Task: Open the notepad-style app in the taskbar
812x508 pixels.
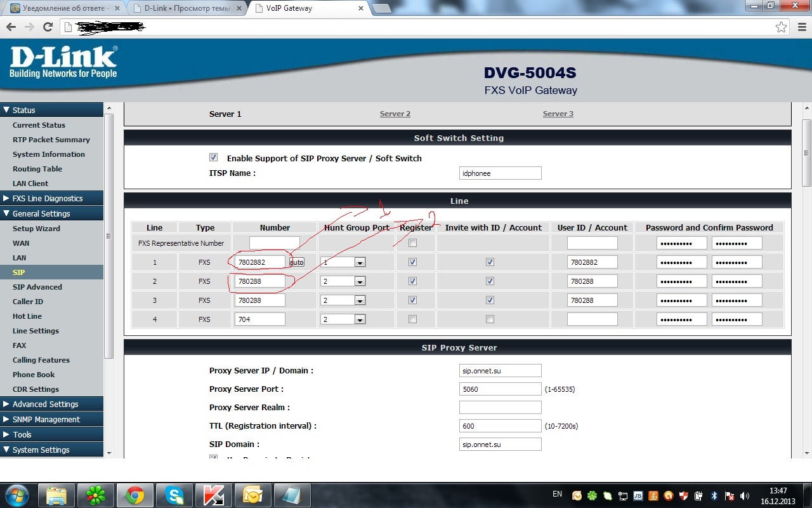Action: 292,495
